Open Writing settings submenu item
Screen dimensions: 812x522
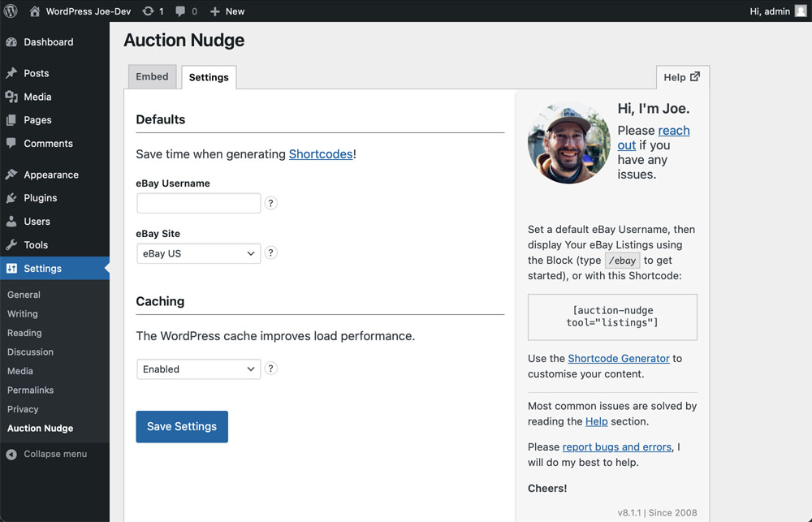[22, 314]
